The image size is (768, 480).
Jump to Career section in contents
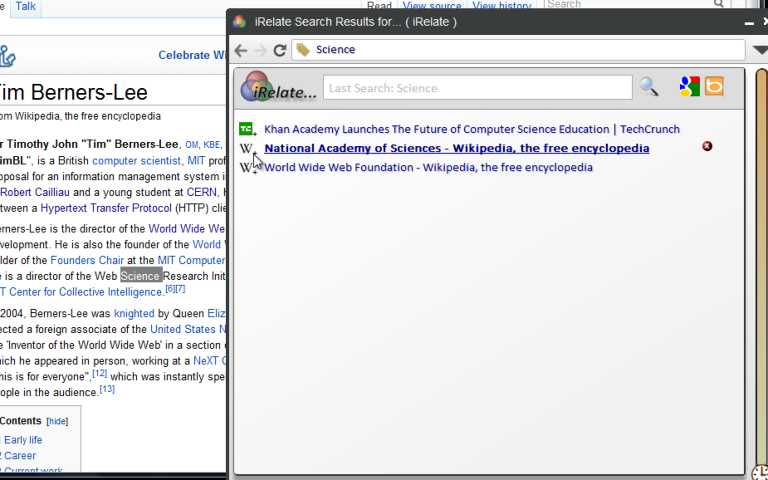pos(20,456)
